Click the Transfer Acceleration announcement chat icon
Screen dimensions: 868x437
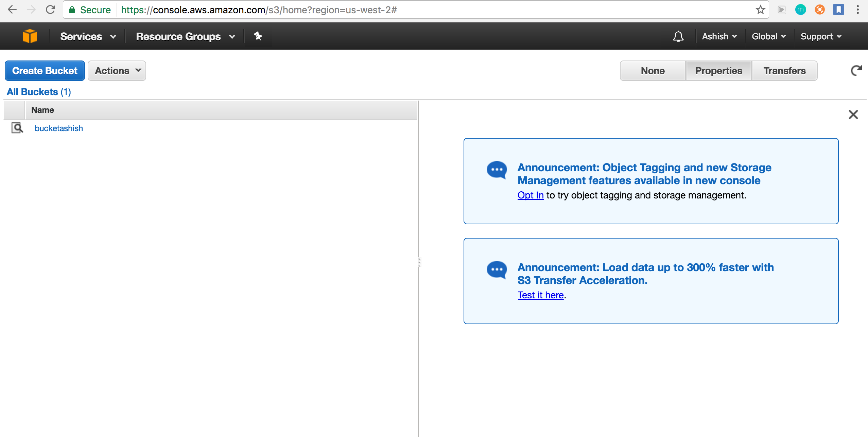click(x=497, y=269)
